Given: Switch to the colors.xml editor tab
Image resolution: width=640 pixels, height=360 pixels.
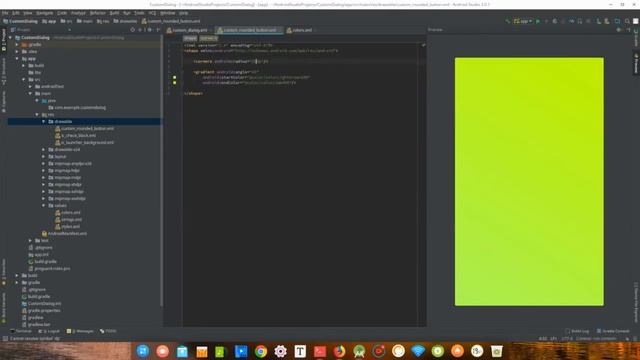Looking at the screenshot, I should click(300, 30).
